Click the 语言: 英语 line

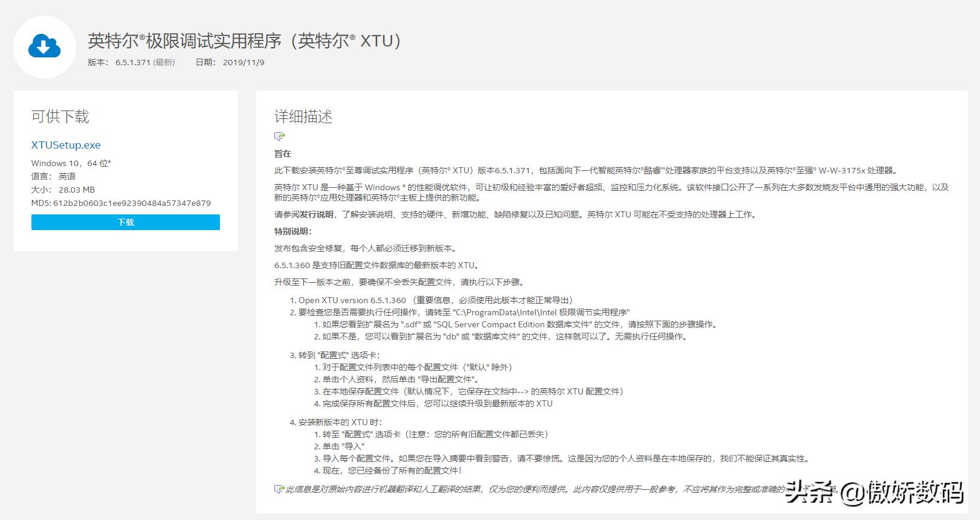[x=53, y=176]
